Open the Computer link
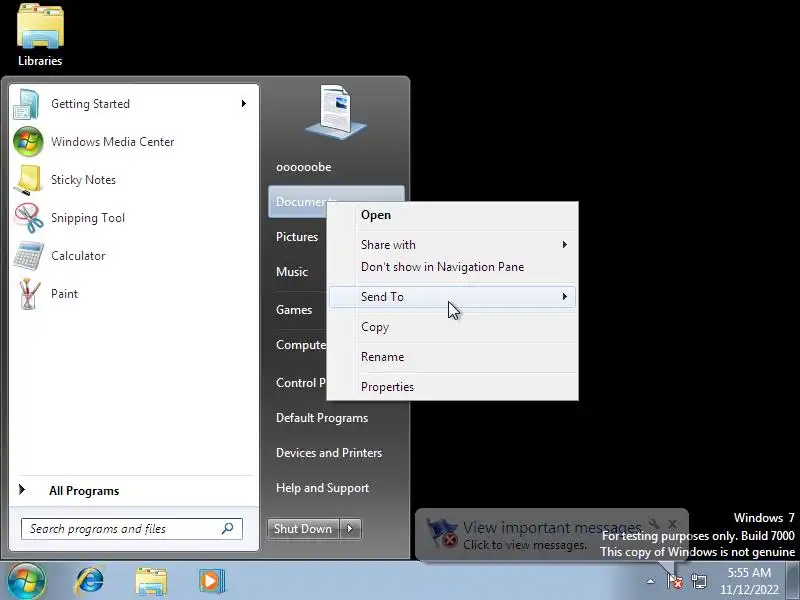 [301, 345]
